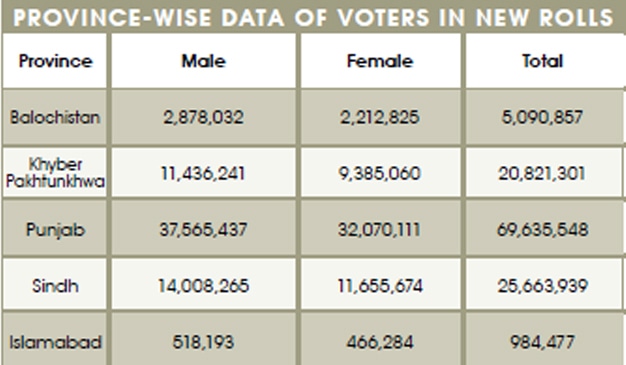Select the Islamabad row label
Screen dimensions: 626x365
point(55,342)
